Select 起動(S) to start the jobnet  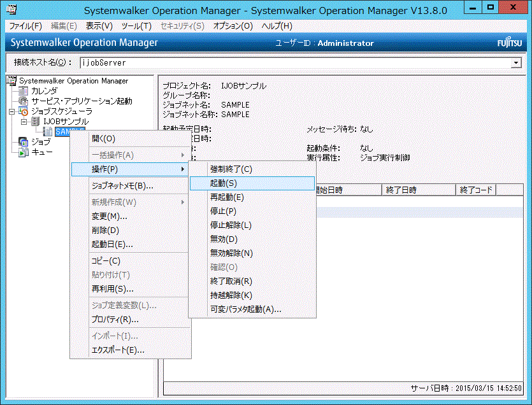[x=252, y=183]
